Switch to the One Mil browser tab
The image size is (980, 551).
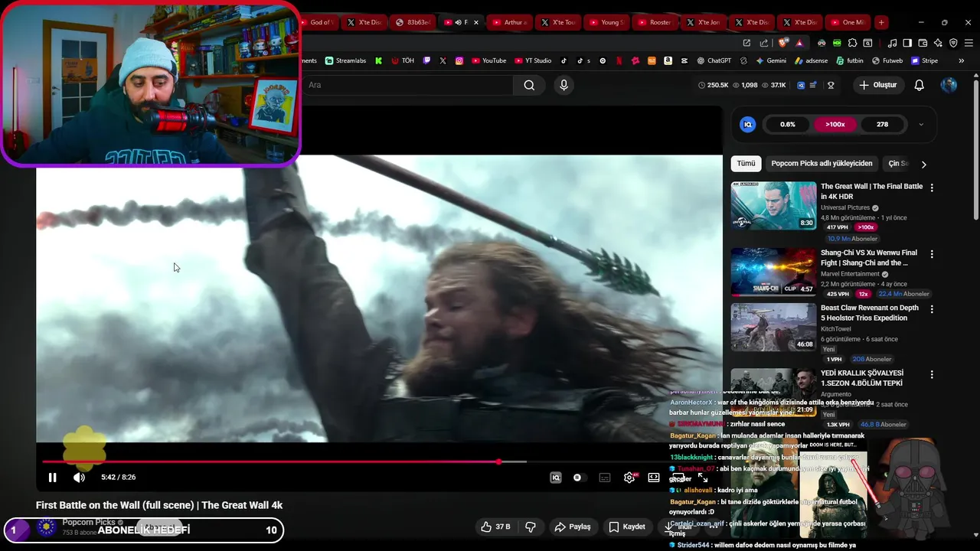coord(848,22)
